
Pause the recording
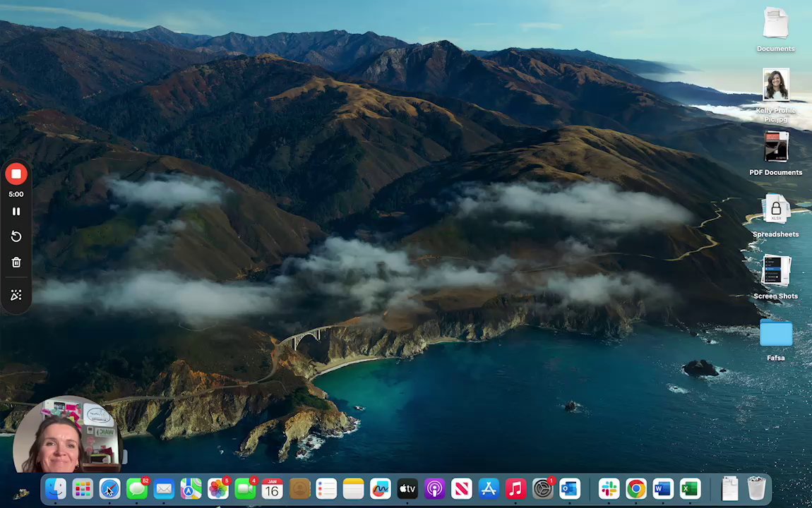[16, 212]
